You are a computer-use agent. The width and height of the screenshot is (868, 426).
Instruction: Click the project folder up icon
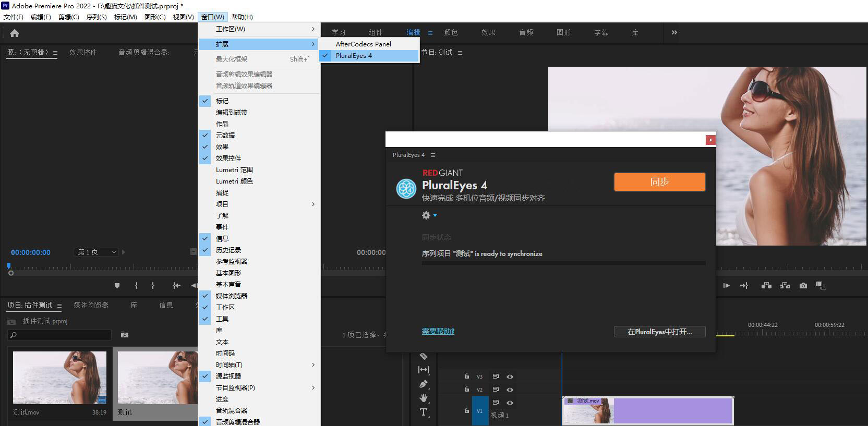[11, 322]
